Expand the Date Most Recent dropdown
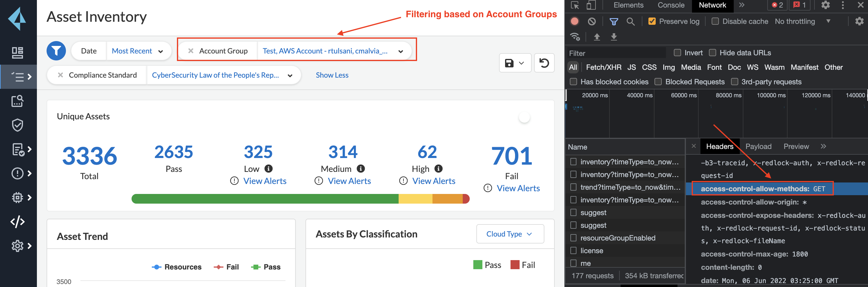 pos(160,51)
